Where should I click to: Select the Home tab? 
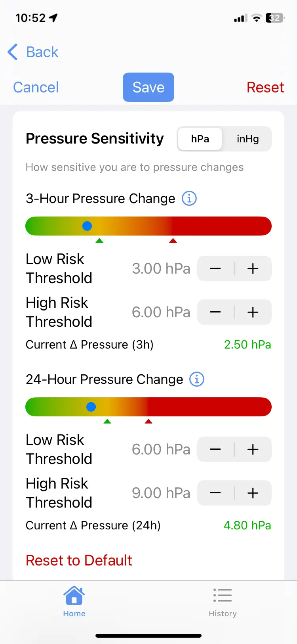pos(74,601)
